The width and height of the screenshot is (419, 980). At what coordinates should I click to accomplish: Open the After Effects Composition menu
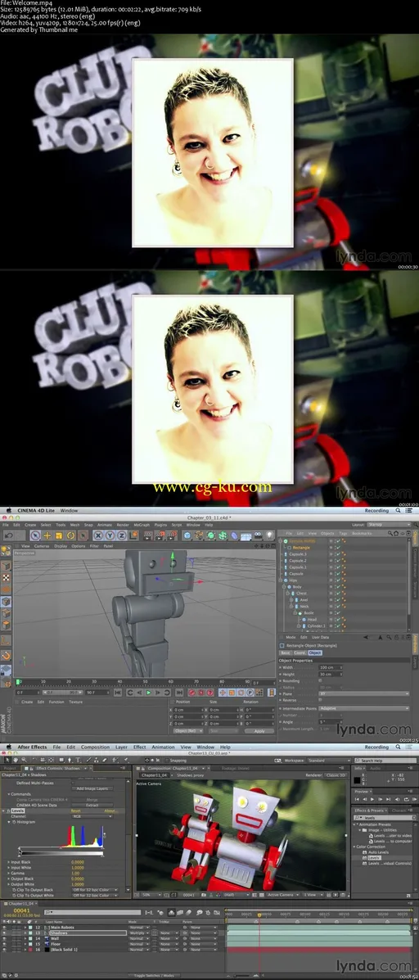click(x=95, y=747)
